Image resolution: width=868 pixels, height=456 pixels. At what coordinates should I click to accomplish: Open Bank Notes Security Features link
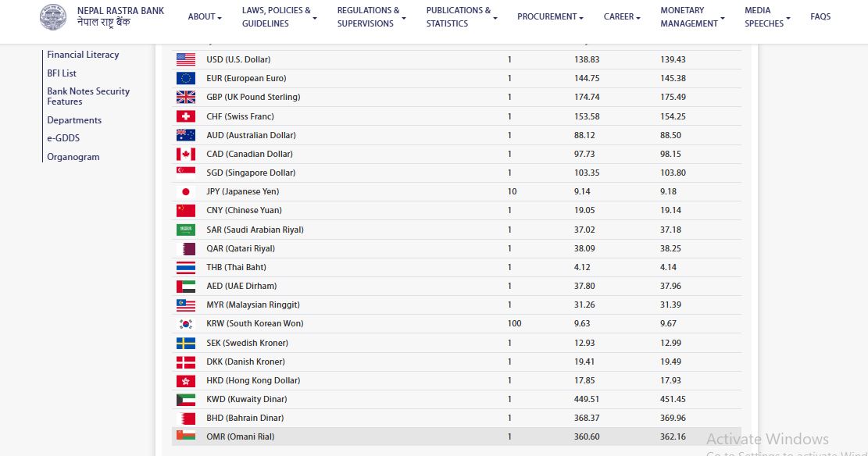tap(88, 96)
